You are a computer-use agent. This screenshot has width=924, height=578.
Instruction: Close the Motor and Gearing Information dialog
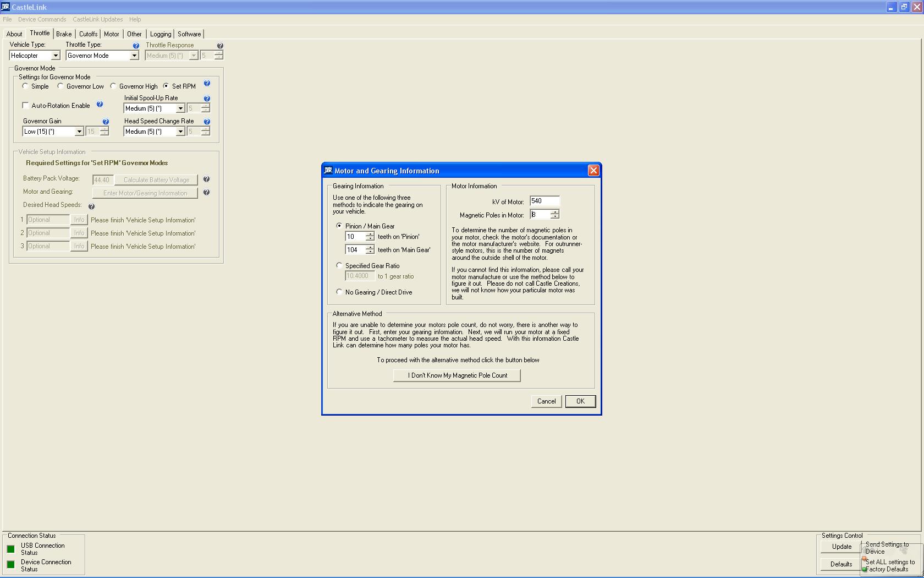coord(593,171)
